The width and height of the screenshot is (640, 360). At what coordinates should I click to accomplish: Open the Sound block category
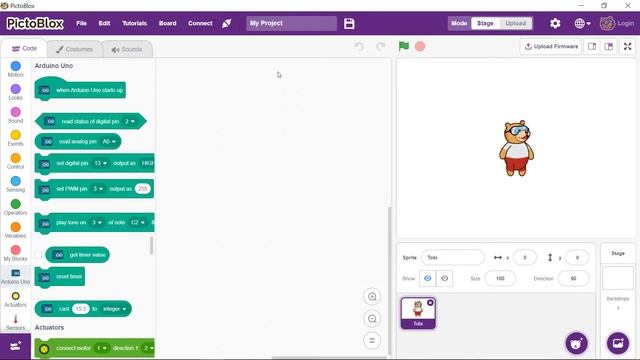[x=16, y=115]
